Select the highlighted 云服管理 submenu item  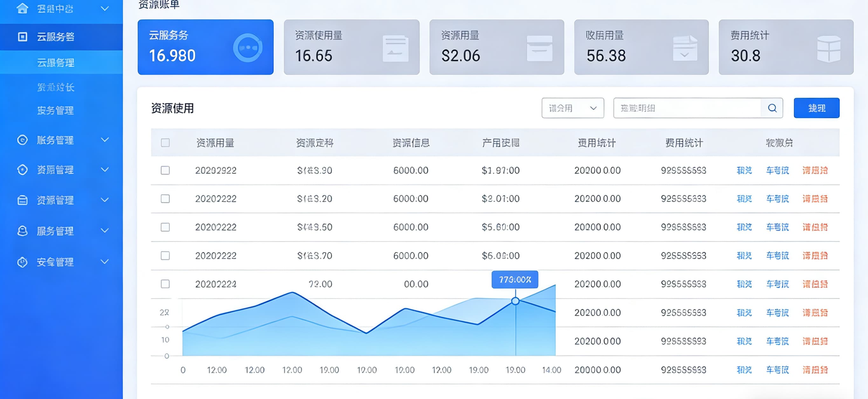click(56, 63)
